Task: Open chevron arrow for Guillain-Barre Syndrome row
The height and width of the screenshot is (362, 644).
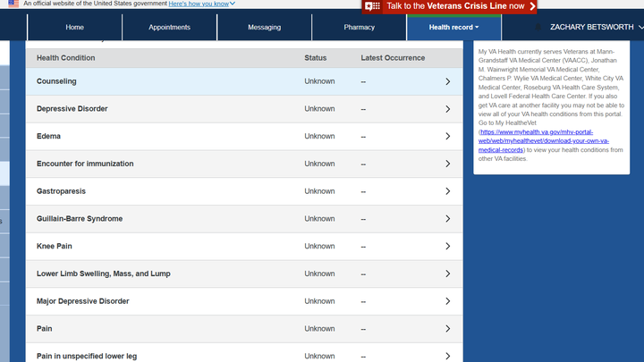Action: (x=448, y=219)
